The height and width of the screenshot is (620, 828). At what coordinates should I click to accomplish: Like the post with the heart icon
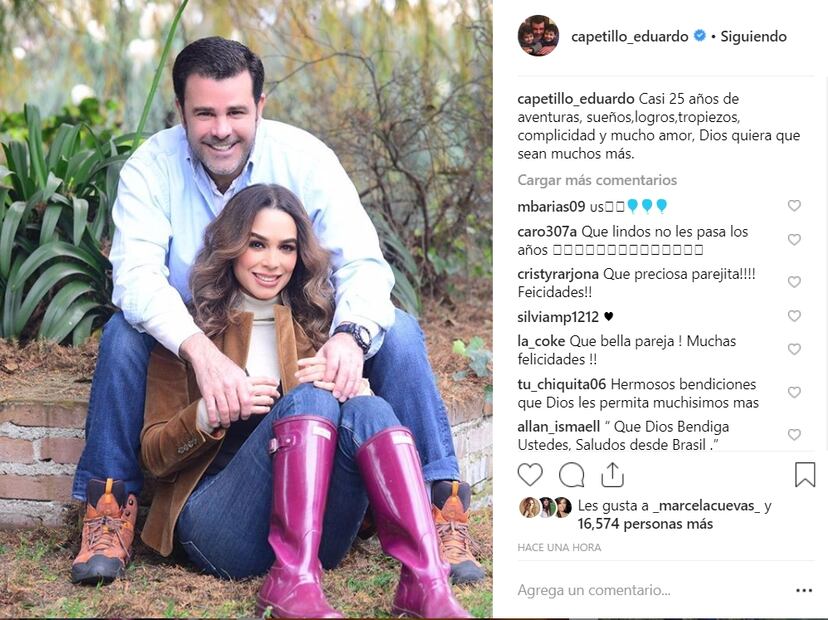coord(530,474)
